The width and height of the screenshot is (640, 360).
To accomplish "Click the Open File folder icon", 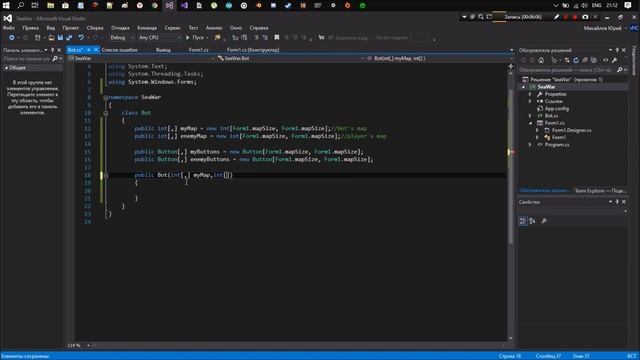I will tap(51, 38).
